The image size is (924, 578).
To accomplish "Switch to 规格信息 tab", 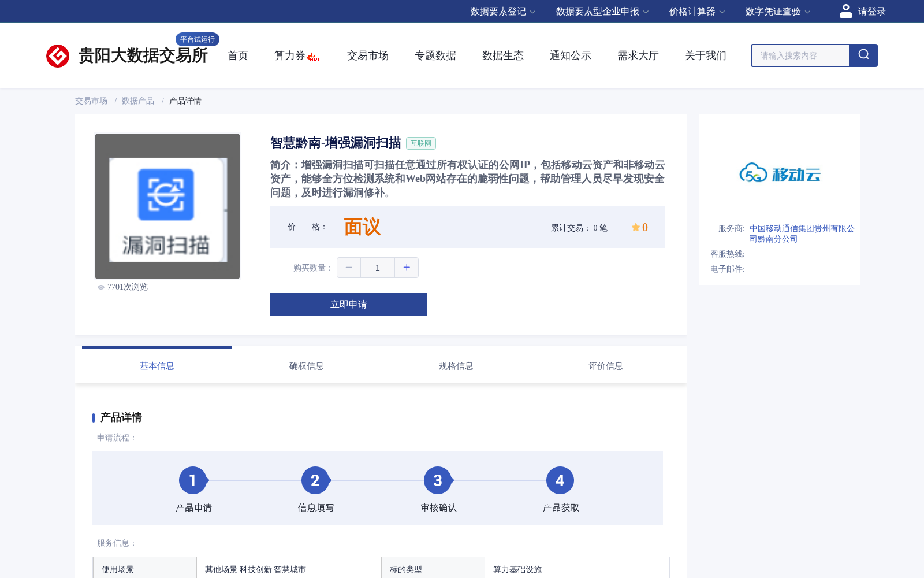I will [456, 366].
